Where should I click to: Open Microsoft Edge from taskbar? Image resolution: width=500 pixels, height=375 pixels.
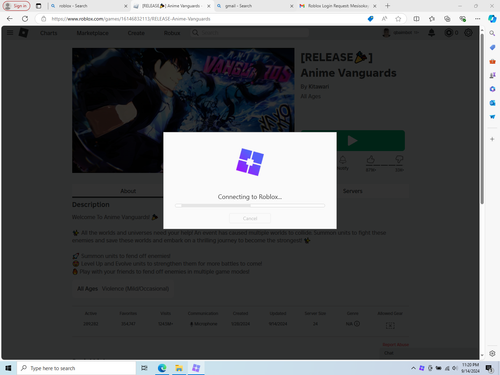[x=162, y=368]
